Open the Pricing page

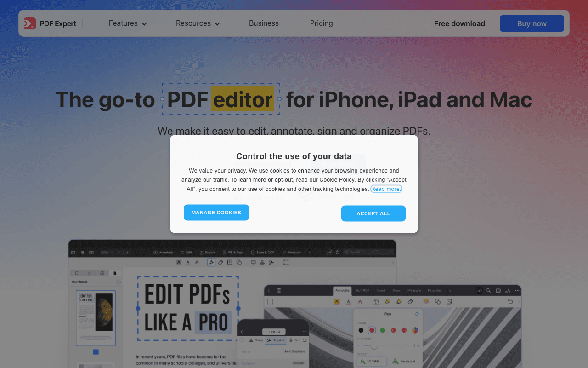coord(321,23)
